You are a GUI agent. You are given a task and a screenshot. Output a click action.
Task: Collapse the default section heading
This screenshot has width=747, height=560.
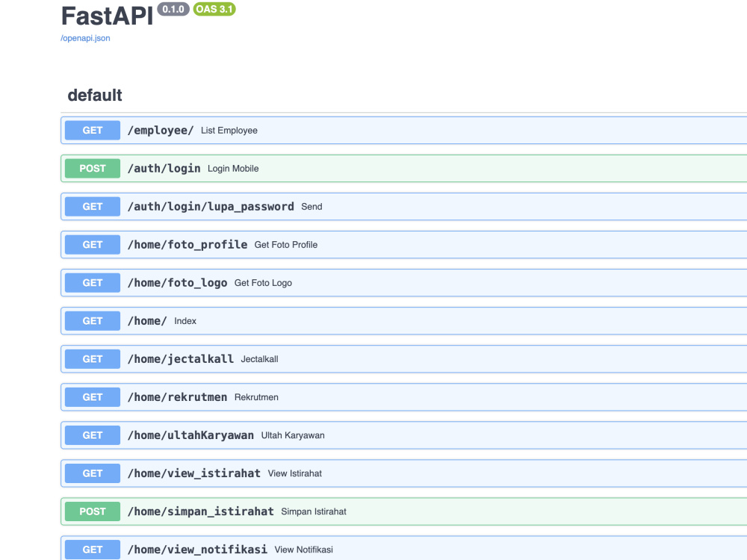point(95,96)
